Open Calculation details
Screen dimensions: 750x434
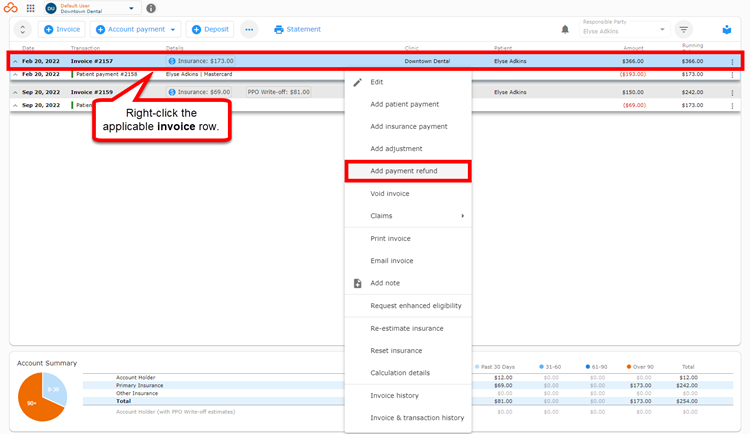pyautogui.click(x=408, y=373)
